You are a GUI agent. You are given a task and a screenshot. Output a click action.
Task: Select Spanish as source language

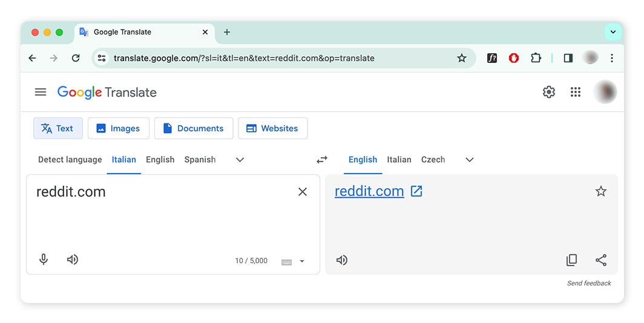(200, 160)
